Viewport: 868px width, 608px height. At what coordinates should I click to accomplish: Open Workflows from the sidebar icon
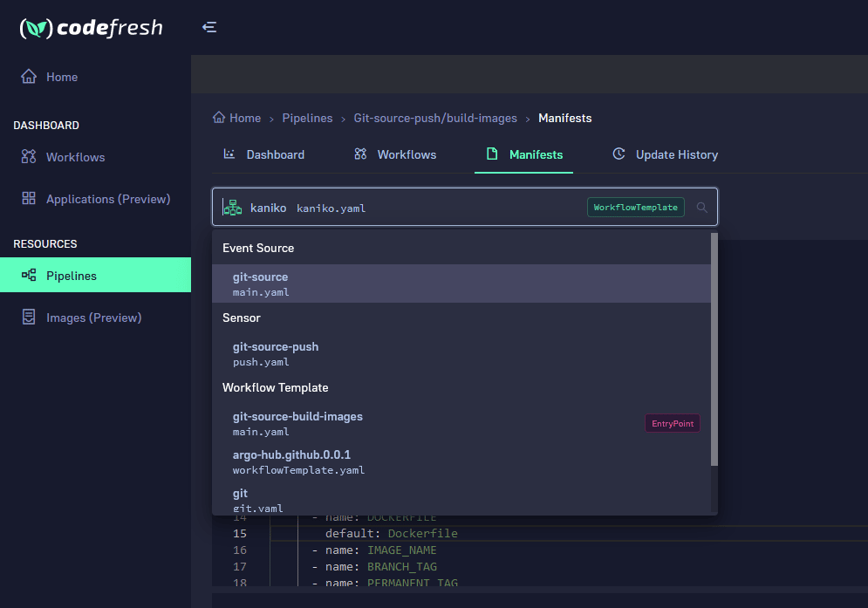[x=29, y=157]
